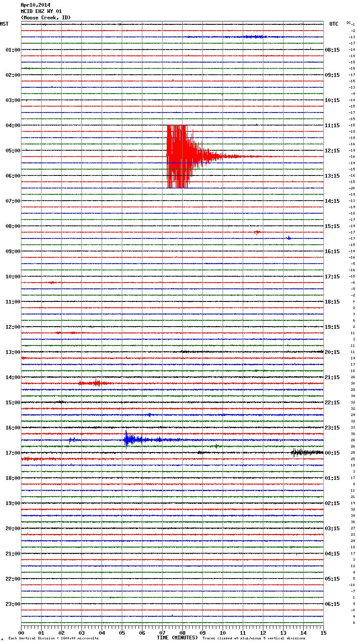Click the 03 tick on the minutes axis
Screen dimensions: 357x644
(81, 633)
